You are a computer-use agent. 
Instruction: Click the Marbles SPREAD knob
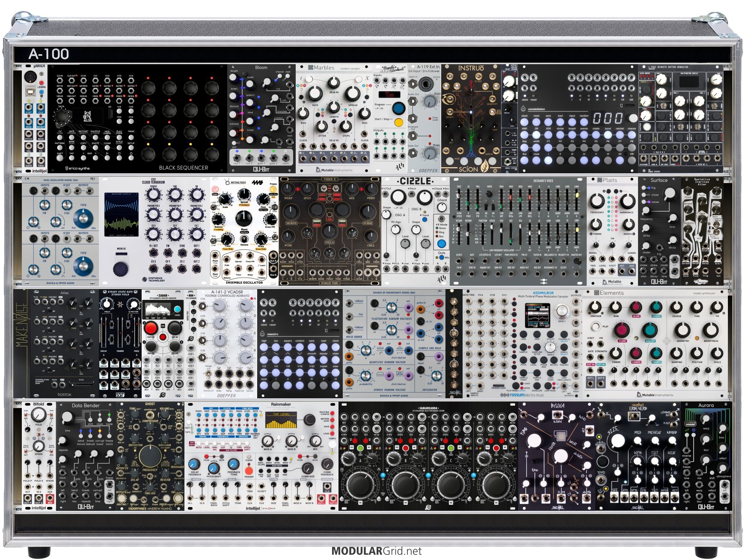[353, 93]
